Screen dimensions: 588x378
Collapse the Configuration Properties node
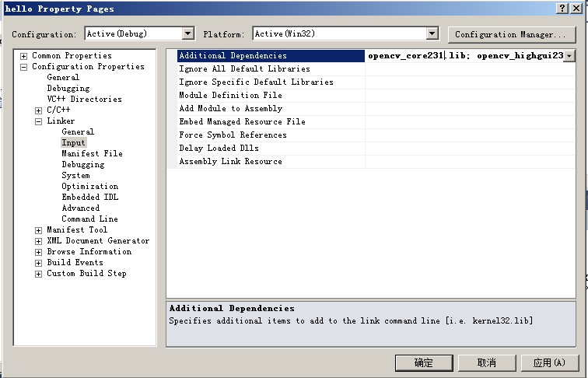click(23, 67)
